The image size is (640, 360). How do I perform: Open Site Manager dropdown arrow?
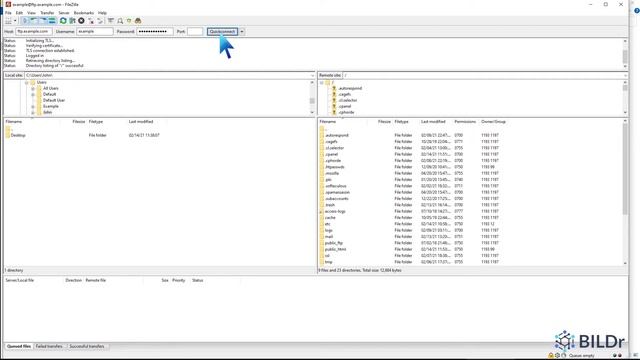pyautogui.click(x=15, y=20)
